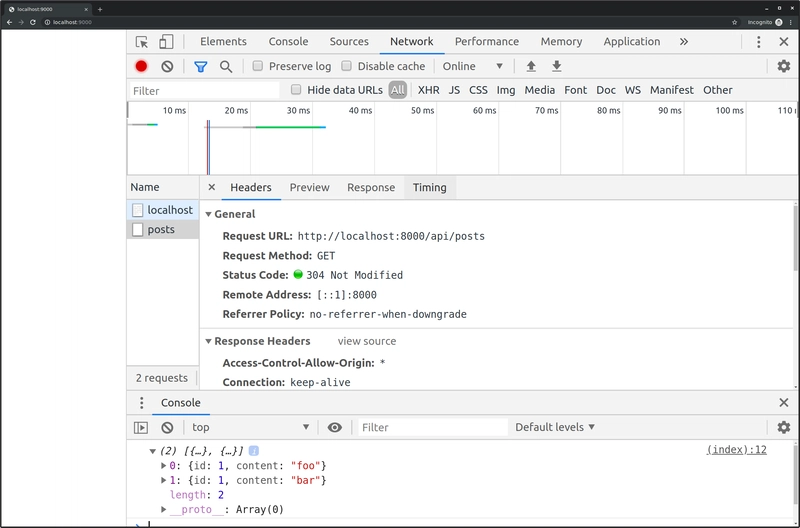Collapse the logged array expander

[152, 451]
